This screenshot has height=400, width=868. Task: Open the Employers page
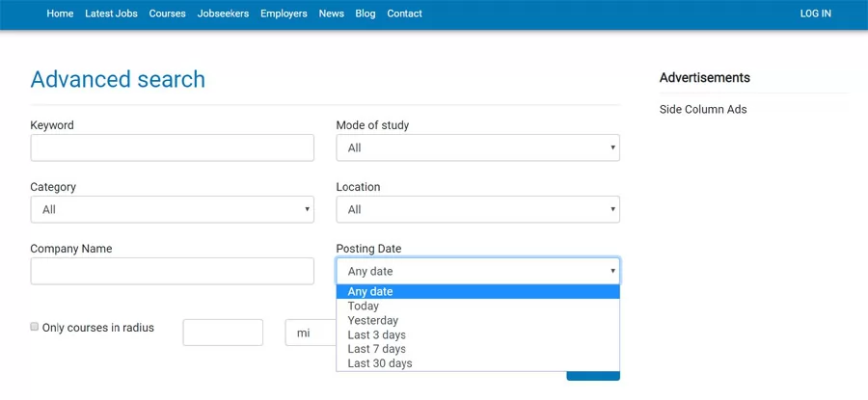[284, 13]
